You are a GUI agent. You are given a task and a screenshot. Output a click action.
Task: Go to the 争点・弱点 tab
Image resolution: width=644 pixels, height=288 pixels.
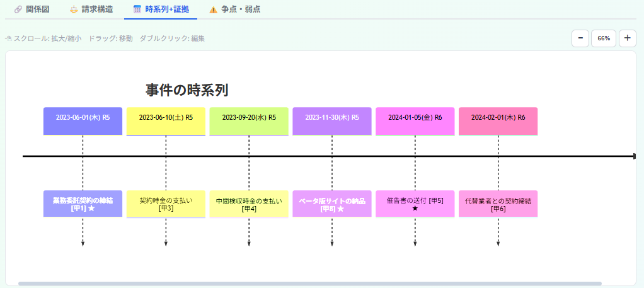pyautogui.click(x=234, y=9)
